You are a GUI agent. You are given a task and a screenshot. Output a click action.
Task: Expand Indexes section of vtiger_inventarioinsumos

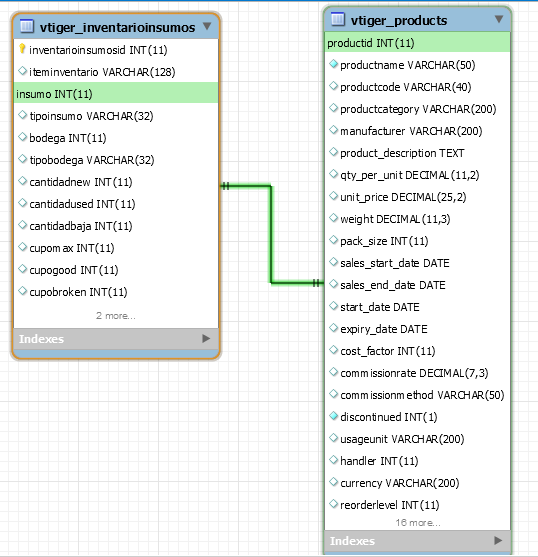click(x=206, y=339)
